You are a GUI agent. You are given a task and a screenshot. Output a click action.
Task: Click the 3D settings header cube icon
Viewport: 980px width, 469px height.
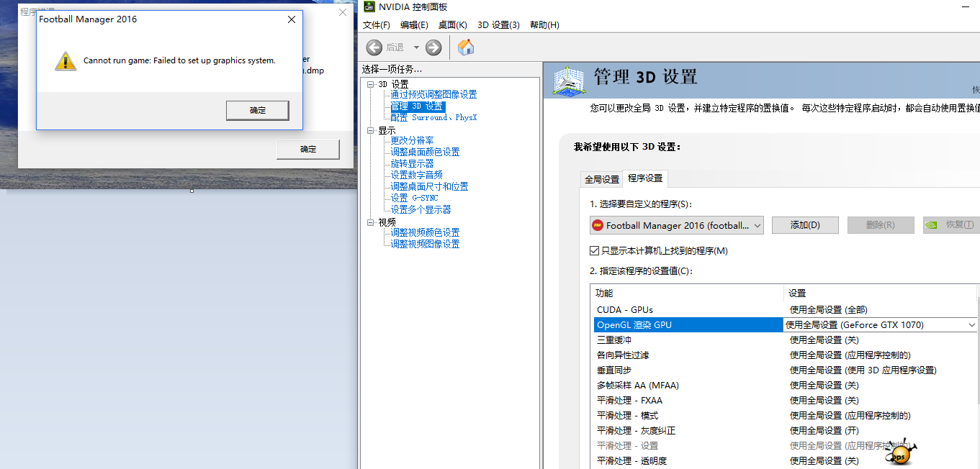(568, 80)
